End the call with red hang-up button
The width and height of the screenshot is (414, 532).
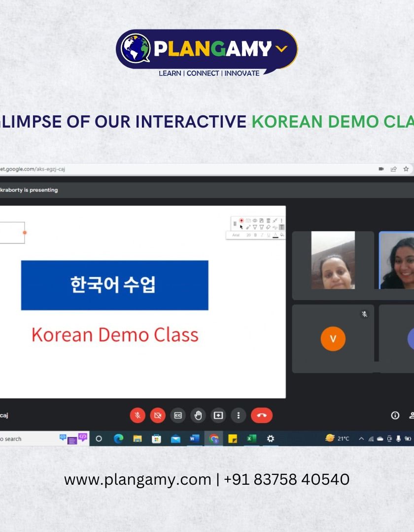pyautogui.click(x=261, y=415)
